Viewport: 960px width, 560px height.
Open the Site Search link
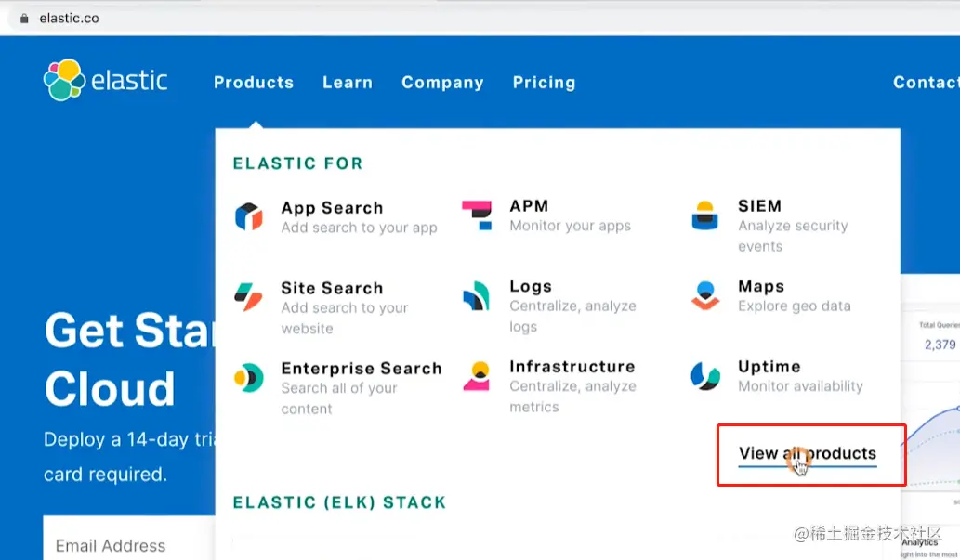332,288
